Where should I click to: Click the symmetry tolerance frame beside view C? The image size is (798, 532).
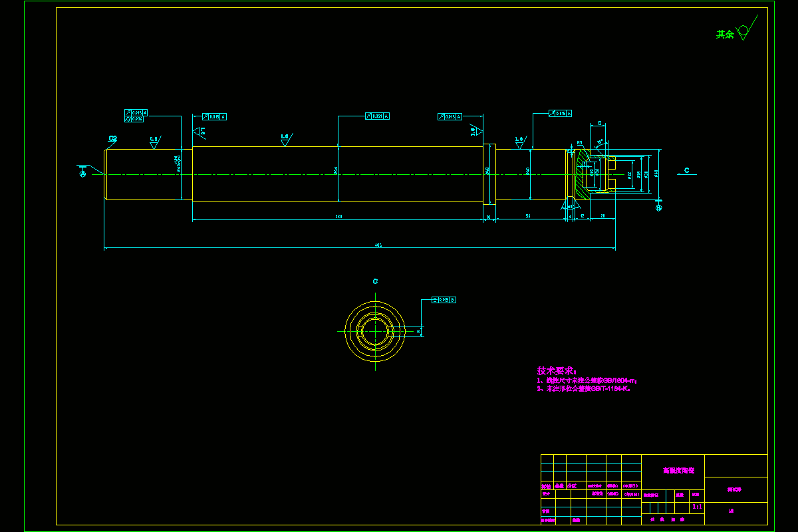[444, 300]
